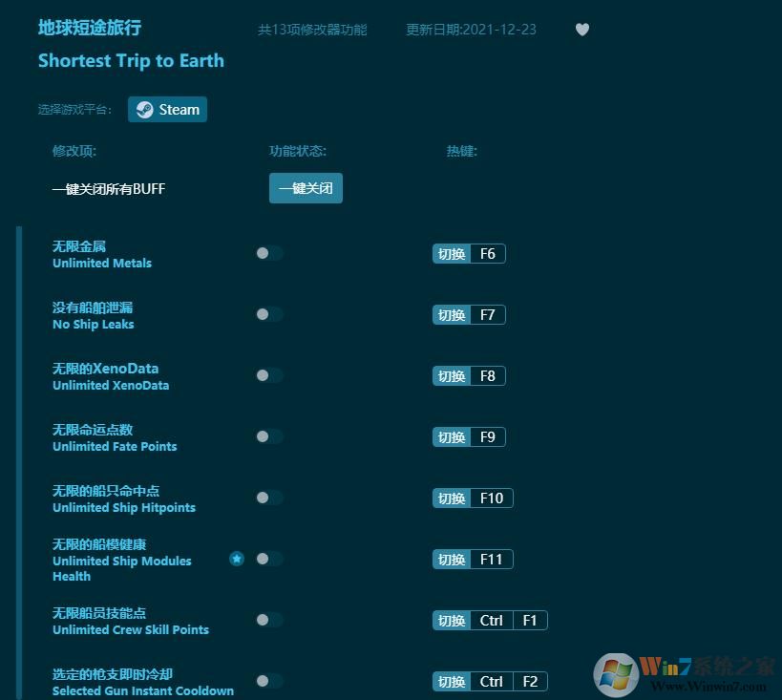
Task: Click 切换 button for the F6 hotkey
Action: [x=452, y=254]
